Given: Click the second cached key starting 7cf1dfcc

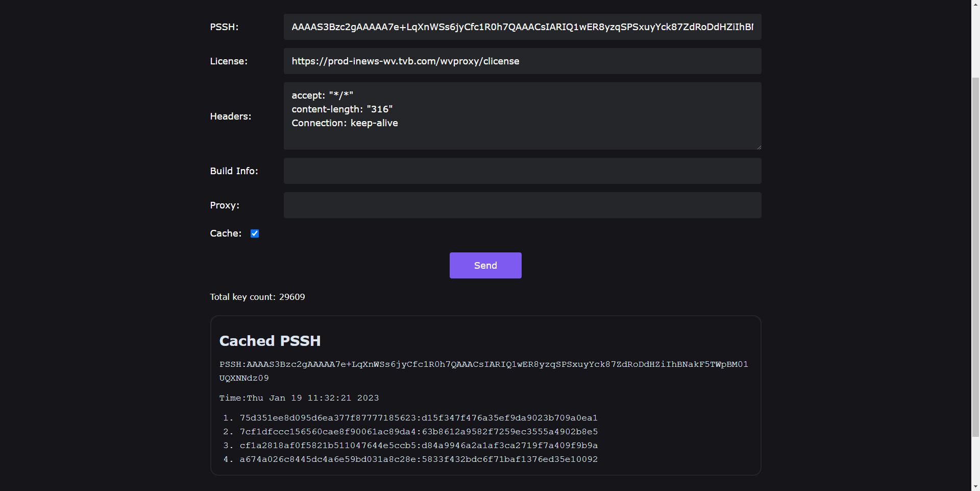Looking at the screenshot, I should [x=419, y=432].
